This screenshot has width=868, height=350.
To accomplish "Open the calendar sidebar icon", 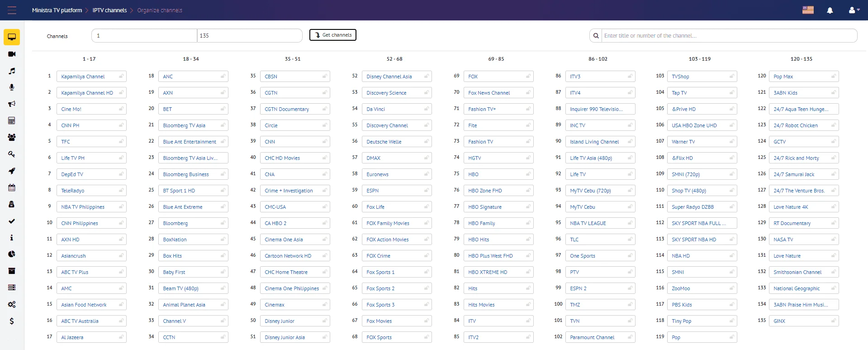I will [12, 187].
